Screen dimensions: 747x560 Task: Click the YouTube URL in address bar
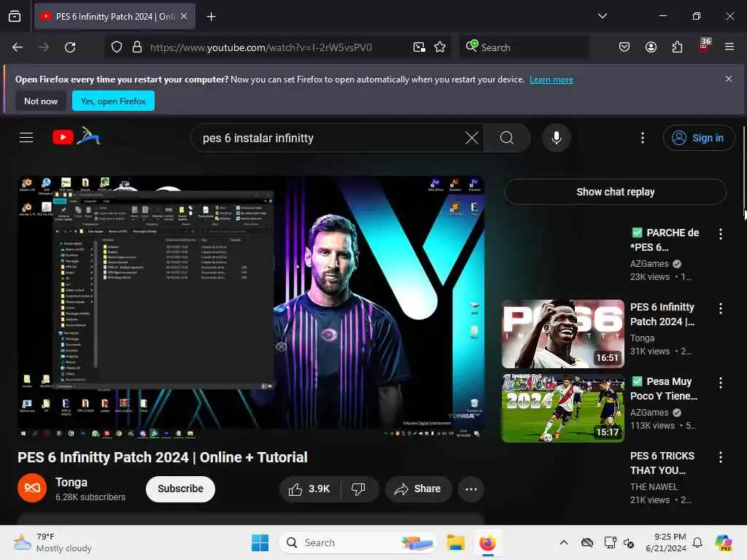261,47
